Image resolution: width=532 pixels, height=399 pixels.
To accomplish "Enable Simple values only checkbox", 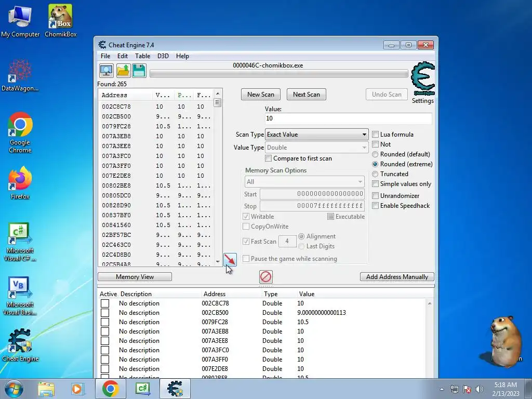I will coord(375,184).
